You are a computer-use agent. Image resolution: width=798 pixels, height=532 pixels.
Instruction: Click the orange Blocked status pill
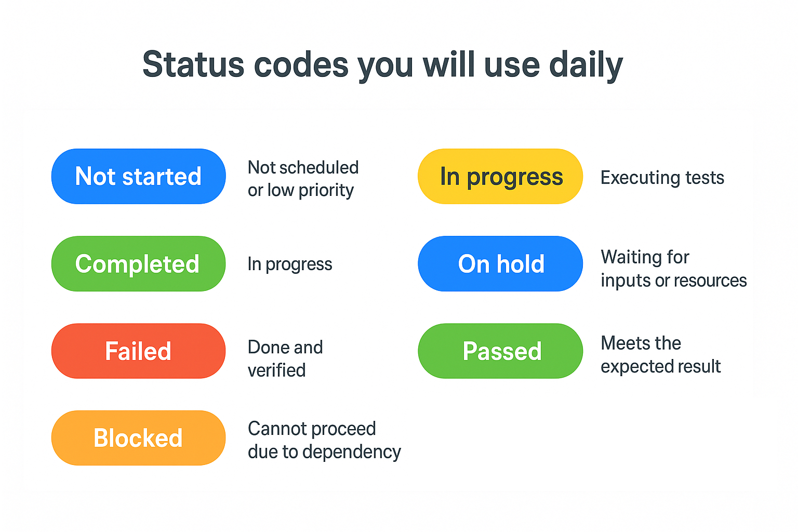138,438
